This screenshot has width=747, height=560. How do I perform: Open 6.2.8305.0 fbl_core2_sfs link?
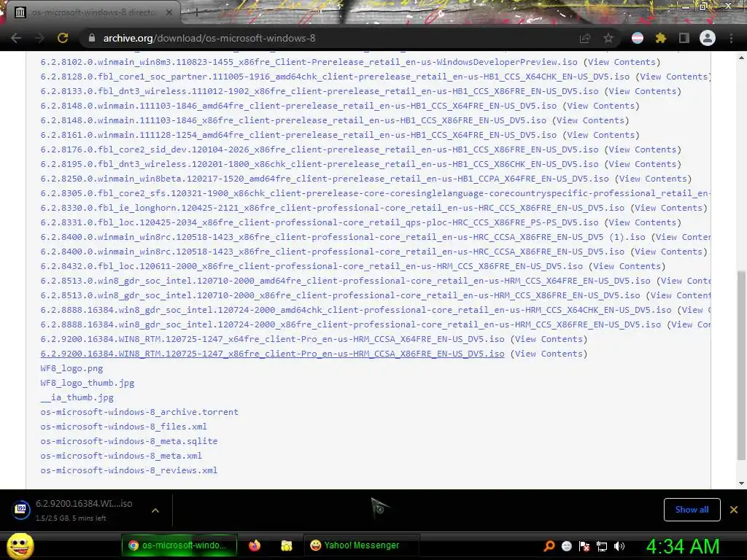pyautogui.click(x=376, y=193)
